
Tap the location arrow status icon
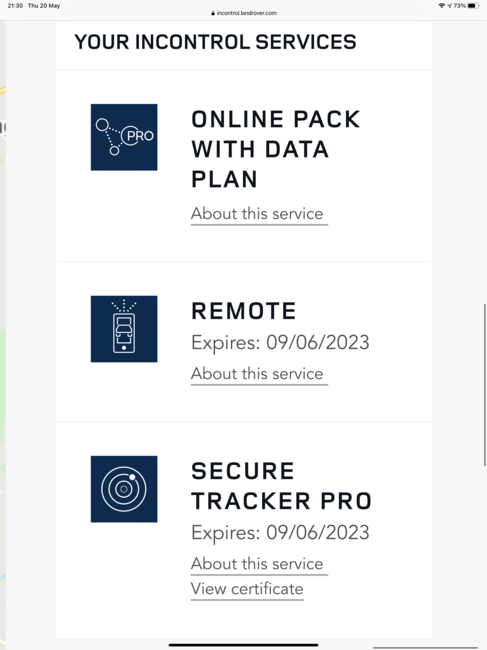(450, 5)
